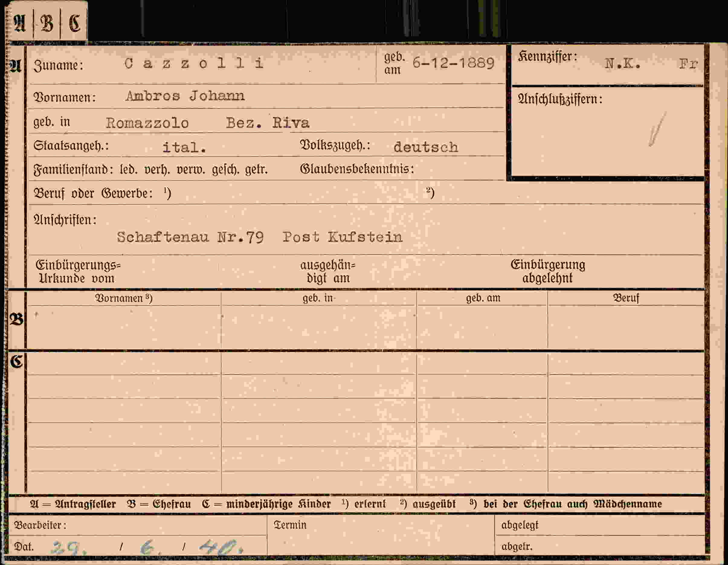Click the 'abgetr.' label
Viewport: 728px width, 565px height.
tap(517, 547)
